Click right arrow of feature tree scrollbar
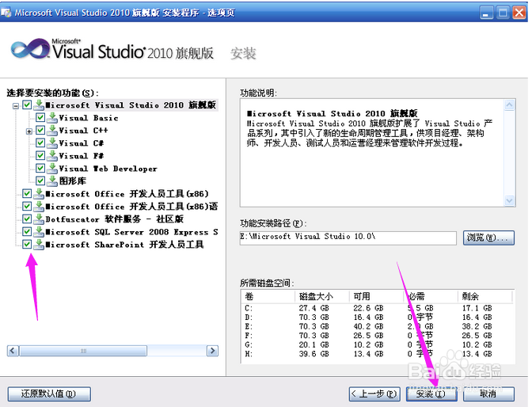Viewport: 532px width, 407px height. click(x=213, y=351)
